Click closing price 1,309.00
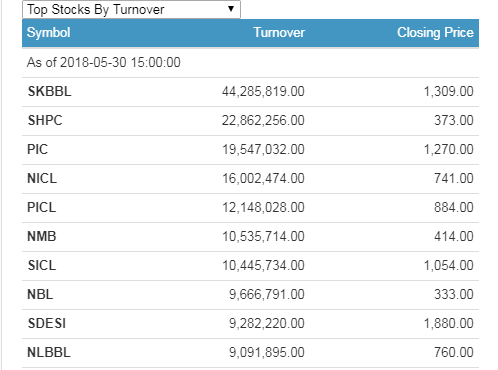The image size is (498, 370). pos(448,91)
